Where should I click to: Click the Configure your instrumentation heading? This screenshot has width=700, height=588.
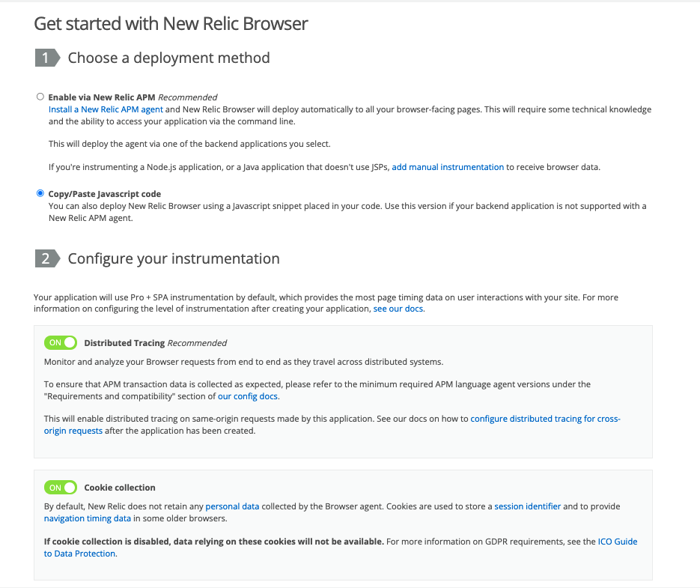173,258
